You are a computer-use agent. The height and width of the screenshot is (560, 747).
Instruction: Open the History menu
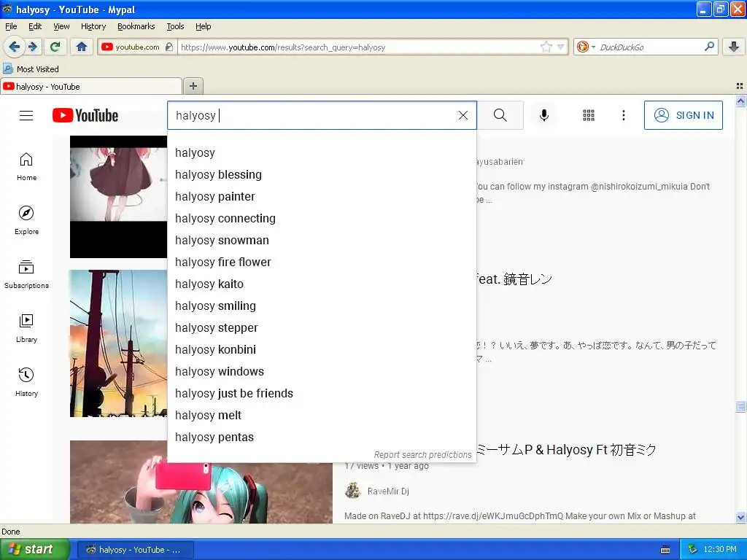click(x=93, y=26)
